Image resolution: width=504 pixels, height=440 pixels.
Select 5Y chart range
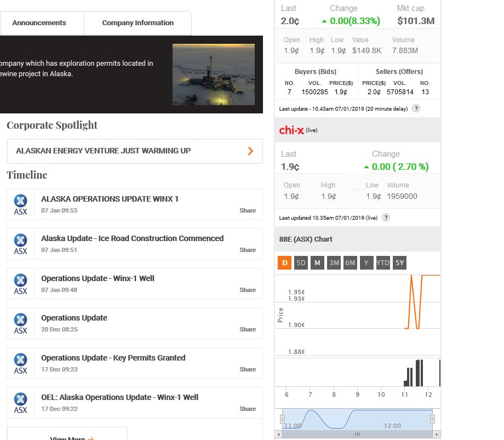tap(399, 263)
